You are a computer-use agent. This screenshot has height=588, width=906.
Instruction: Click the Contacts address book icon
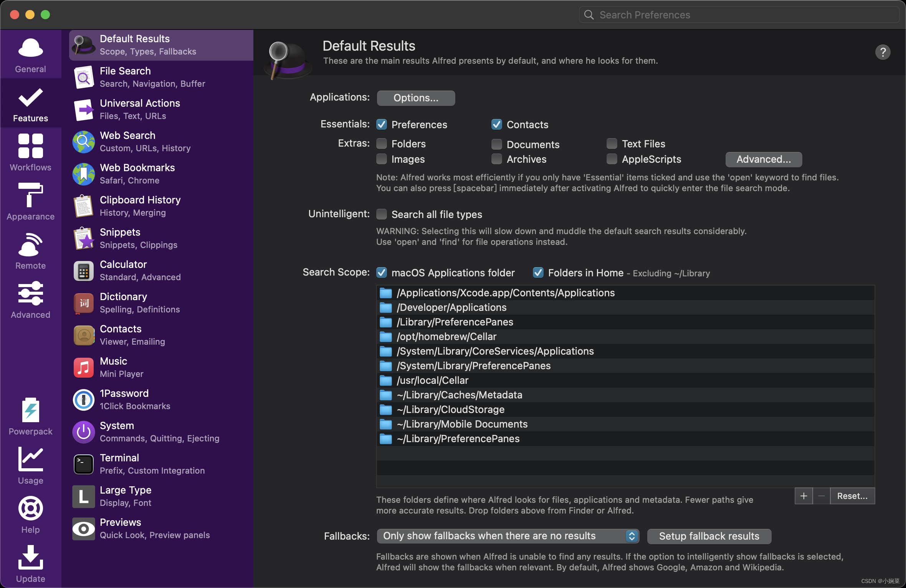[x=84, y=335]
